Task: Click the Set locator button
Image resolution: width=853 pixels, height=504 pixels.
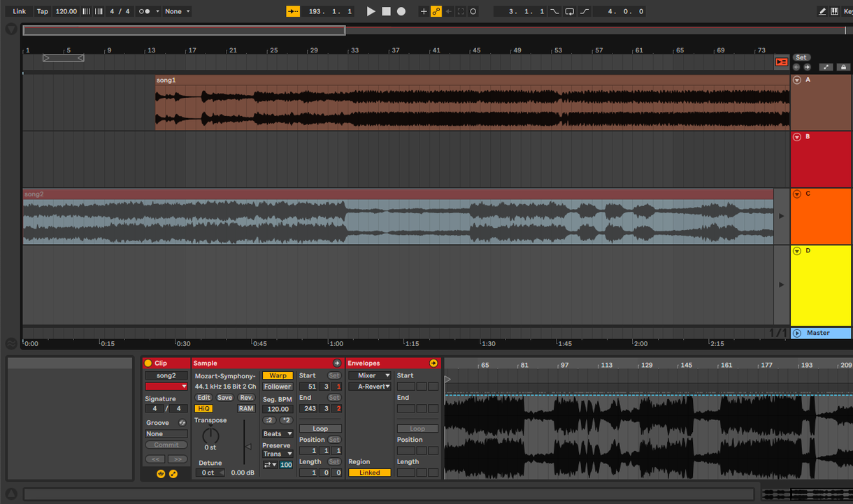Action: click(801, 57)
